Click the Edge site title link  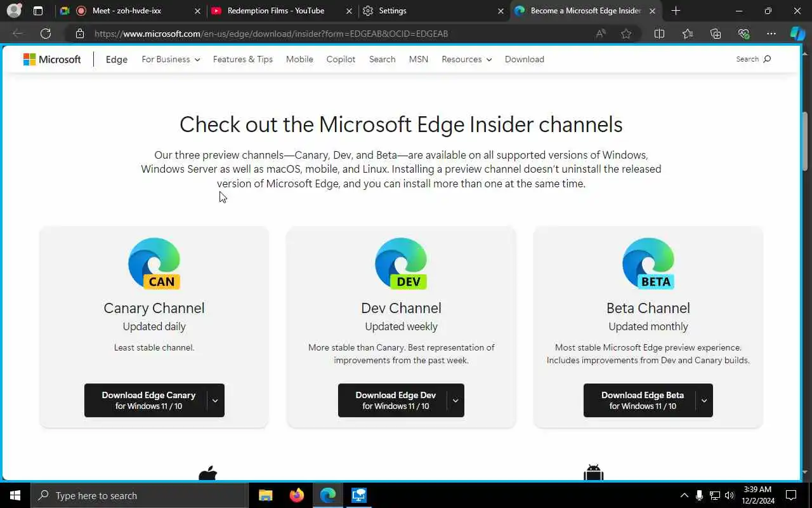[x=117, y=59]
